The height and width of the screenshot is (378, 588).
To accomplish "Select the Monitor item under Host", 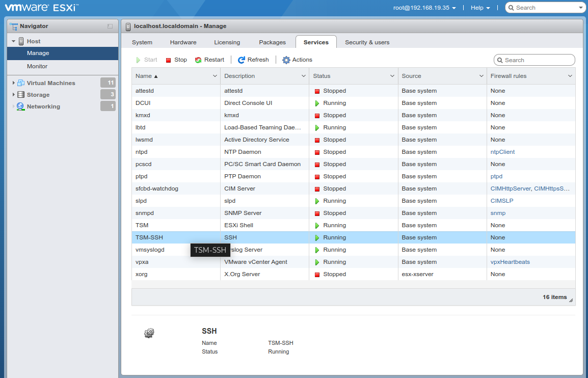I will tap(37, 66).
